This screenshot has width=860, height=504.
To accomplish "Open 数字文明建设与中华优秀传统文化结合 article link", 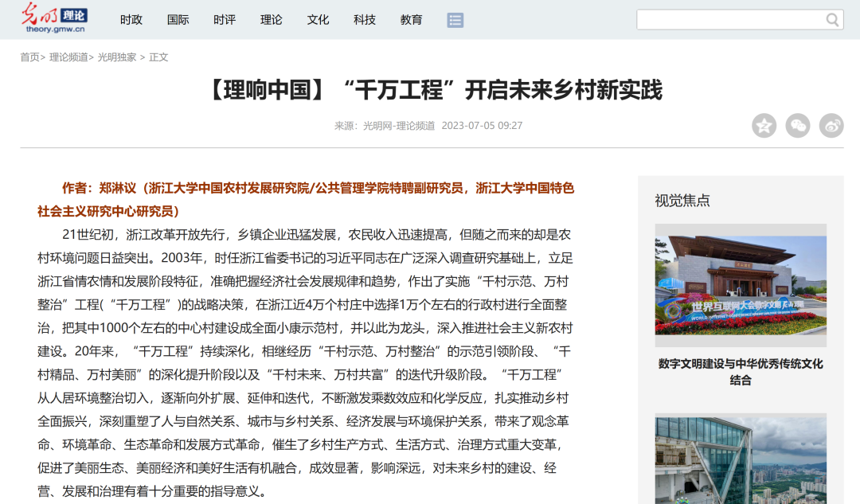I will coord(741,372).
